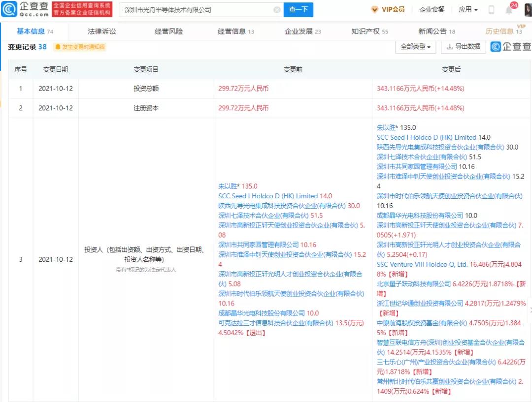532x402 pixels.
Task: Open 深圳七泽技术合伙企业 in 变更前 column
Action: click(263, 216)
